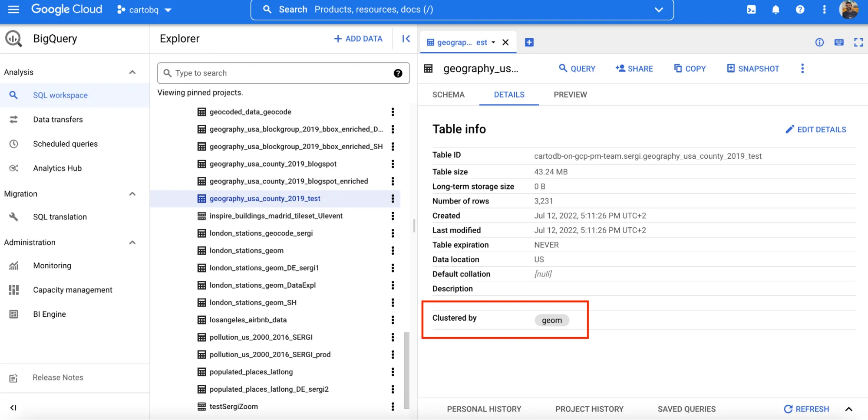Open the cartobq project dropdown
This screenshot has height=420, width=868.
pos(144,9)
